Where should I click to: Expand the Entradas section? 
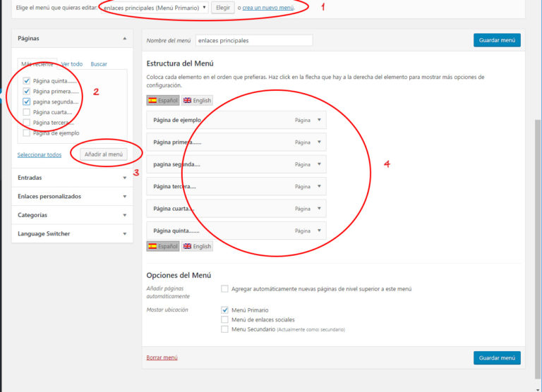(x=124, y=178)
